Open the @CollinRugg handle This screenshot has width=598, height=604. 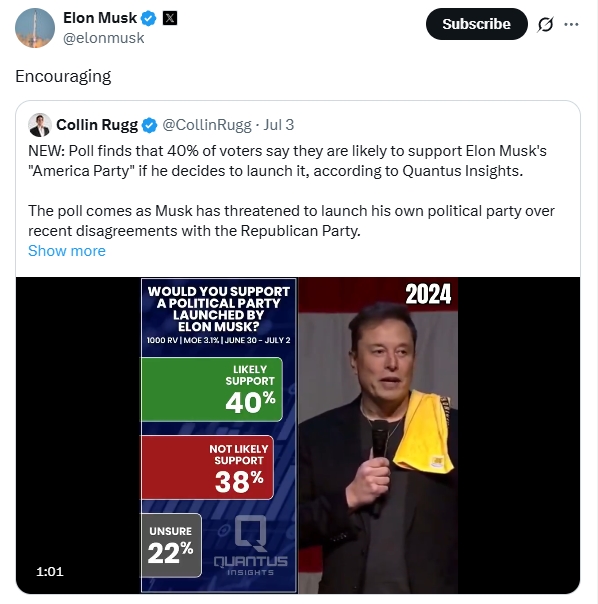(207, 125)
